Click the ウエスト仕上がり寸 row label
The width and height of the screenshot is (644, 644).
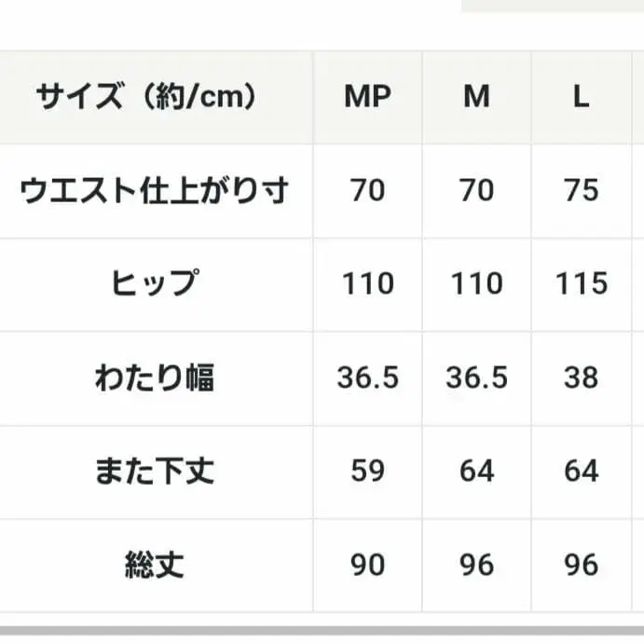(x=155, y=191)
